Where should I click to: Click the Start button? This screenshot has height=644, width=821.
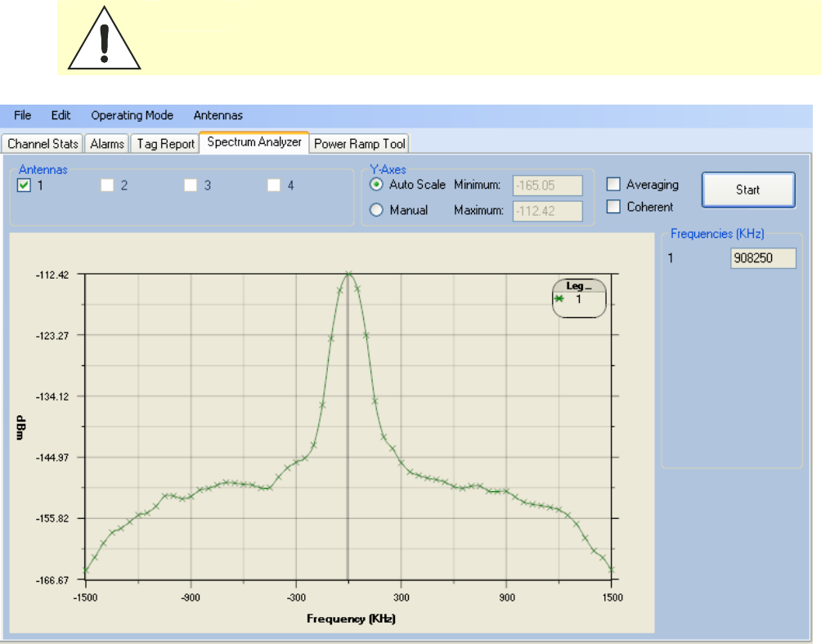[748, 190]
